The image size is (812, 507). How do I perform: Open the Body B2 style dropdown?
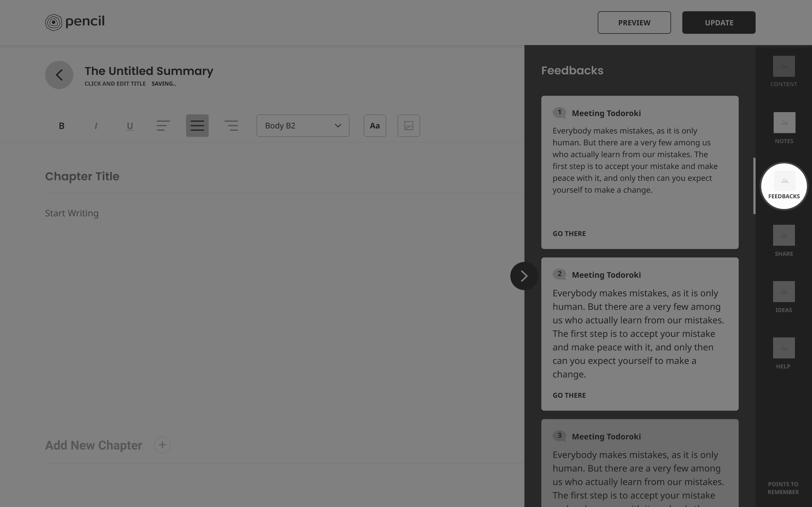click(303, 126)
